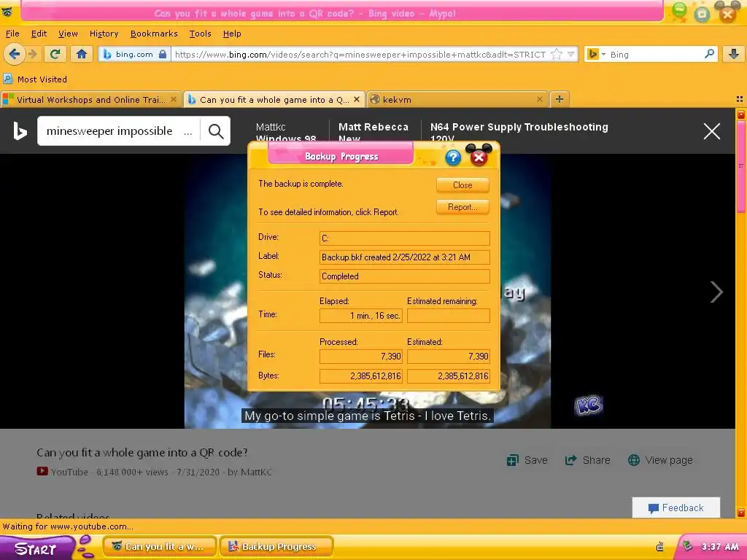Select the Mattkc Windows 98 suggestion

coord(286,133)
